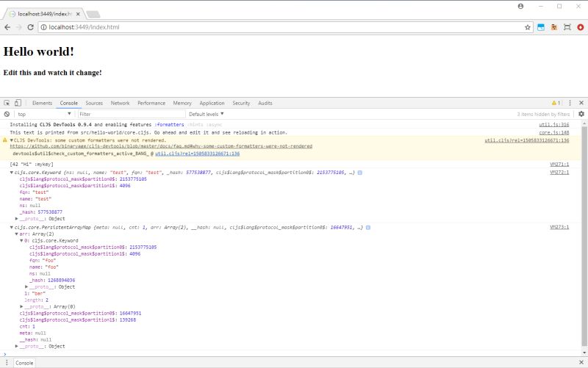Collapse the arr: Array(2) node

pyautogui.click(x=16, y=234)
